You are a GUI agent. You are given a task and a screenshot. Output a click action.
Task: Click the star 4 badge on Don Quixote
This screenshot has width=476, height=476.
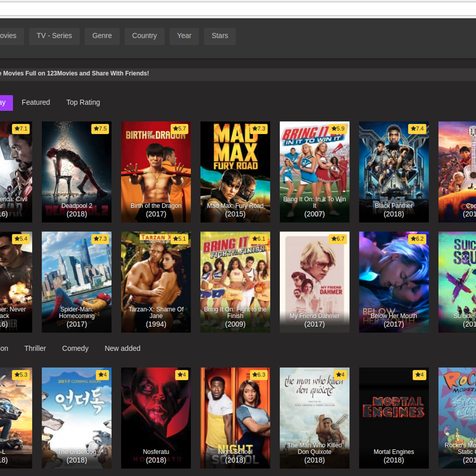tap(340, 375)
